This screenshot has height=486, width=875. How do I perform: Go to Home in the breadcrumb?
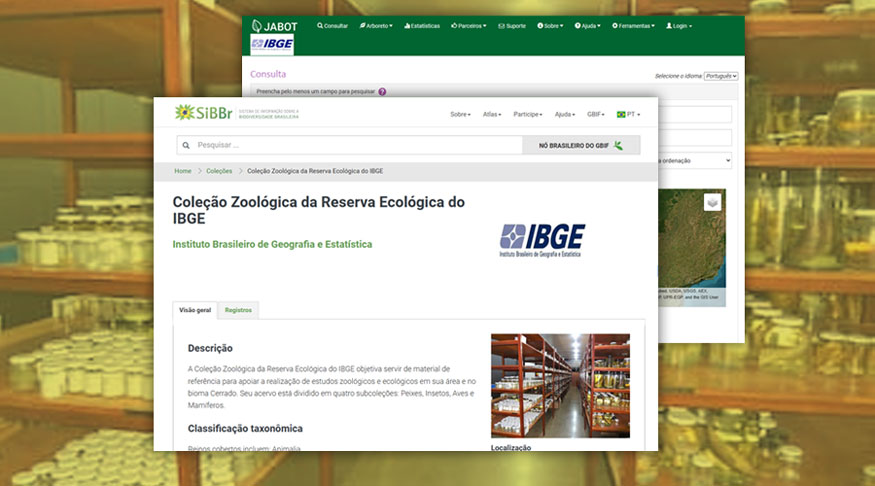pos(182,171)
